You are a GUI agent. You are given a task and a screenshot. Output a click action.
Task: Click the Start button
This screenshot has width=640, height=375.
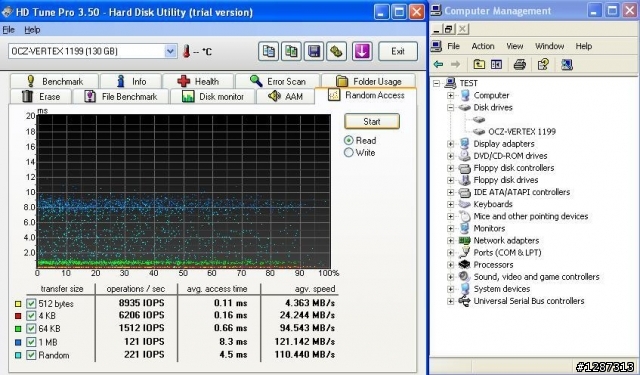[372, 122]
